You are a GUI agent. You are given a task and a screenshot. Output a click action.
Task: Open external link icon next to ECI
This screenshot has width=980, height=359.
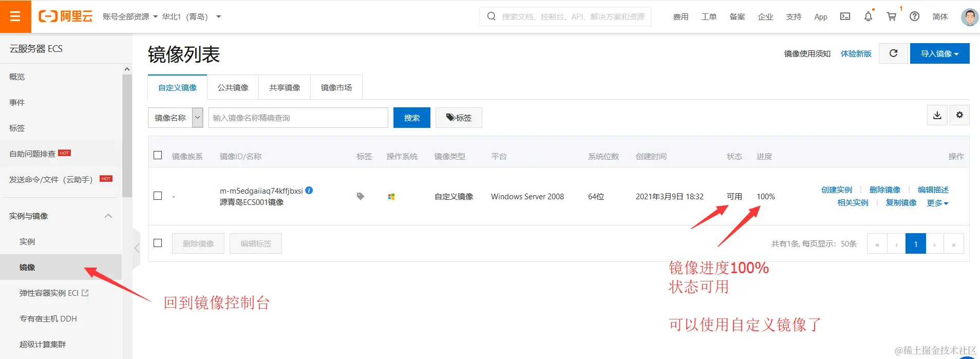85,293
